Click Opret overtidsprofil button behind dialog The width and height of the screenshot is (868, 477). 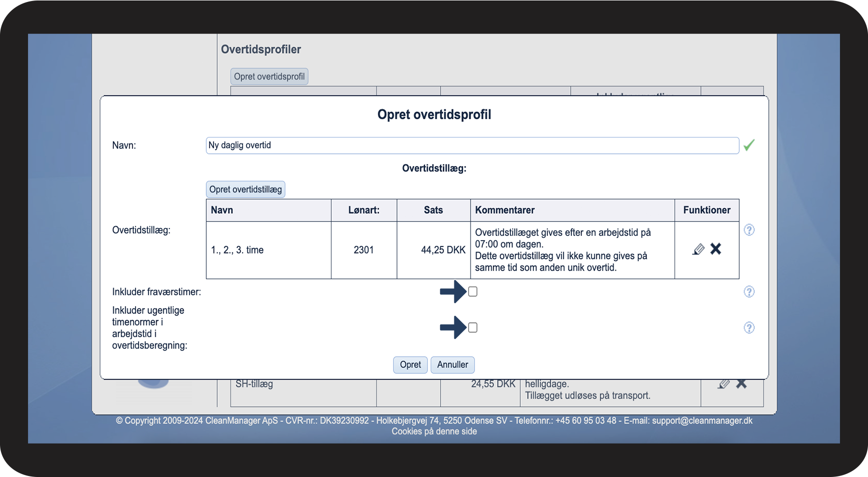269,77
